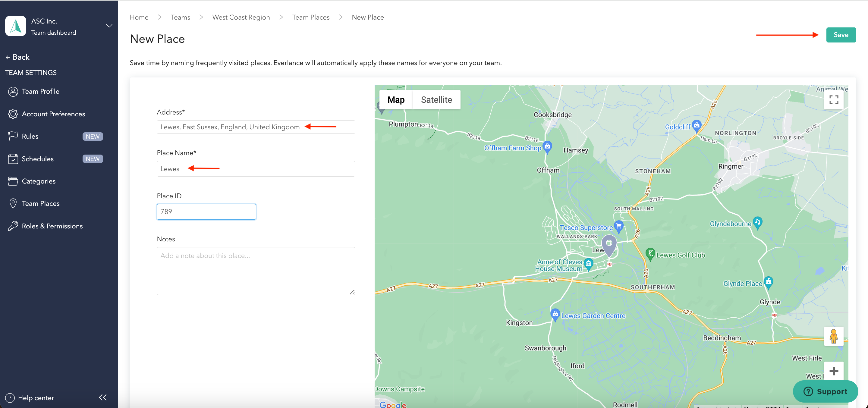Click the Team Profile person icon
868x408 pixels.
[x=13, y=92]
